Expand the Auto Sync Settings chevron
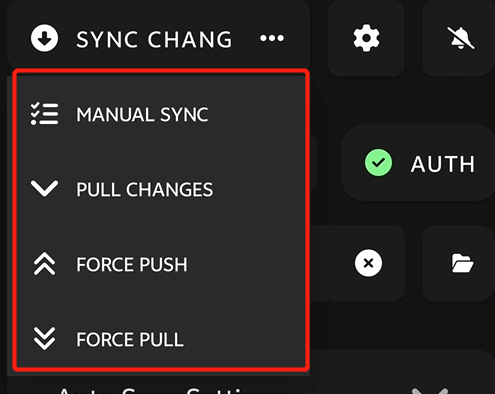The height and width of the screenshot is (394, 495). click(x=429, y=391)
